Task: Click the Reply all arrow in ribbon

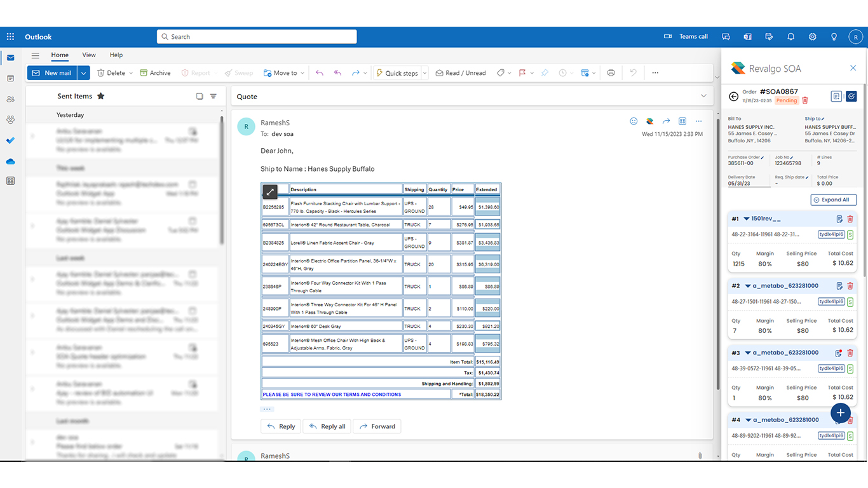Action: [337, 73]
